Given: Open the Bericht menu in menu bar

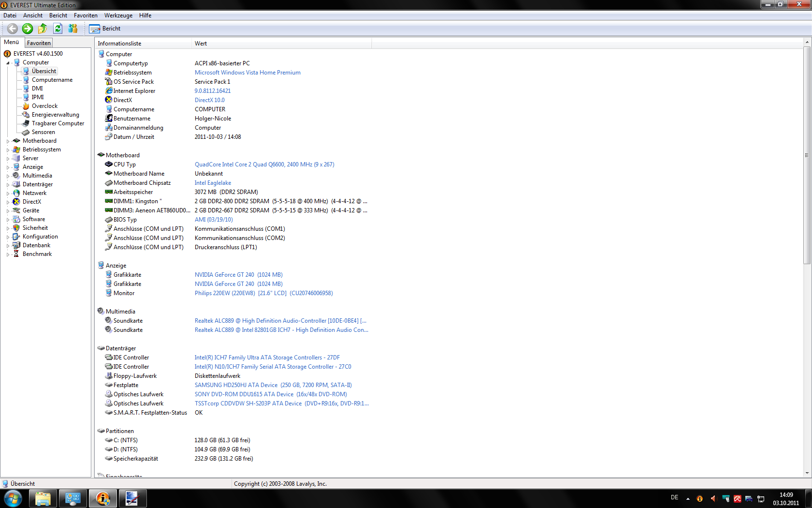Looking at the screenshot, I should 58,15.
